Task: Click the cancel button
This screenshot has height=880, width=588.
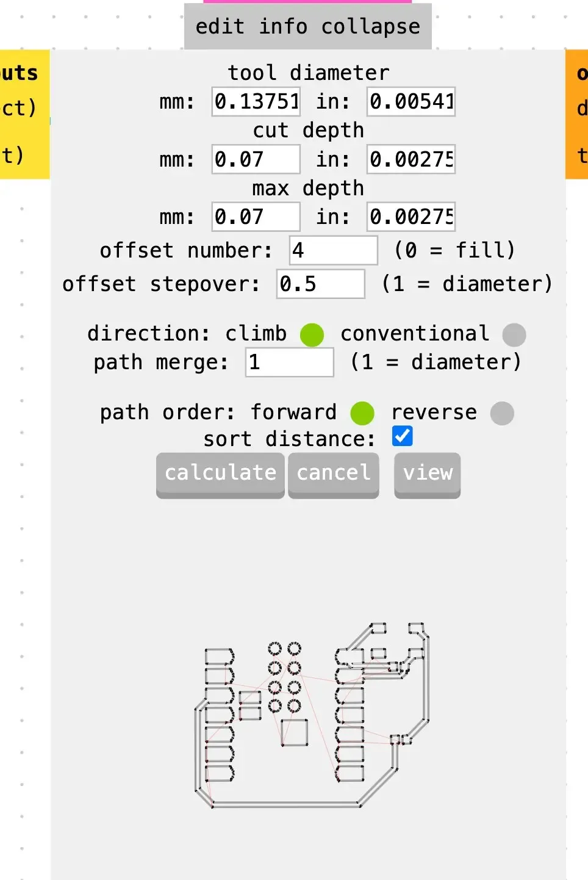Action: pyautogui.click(x=334, y=475)
